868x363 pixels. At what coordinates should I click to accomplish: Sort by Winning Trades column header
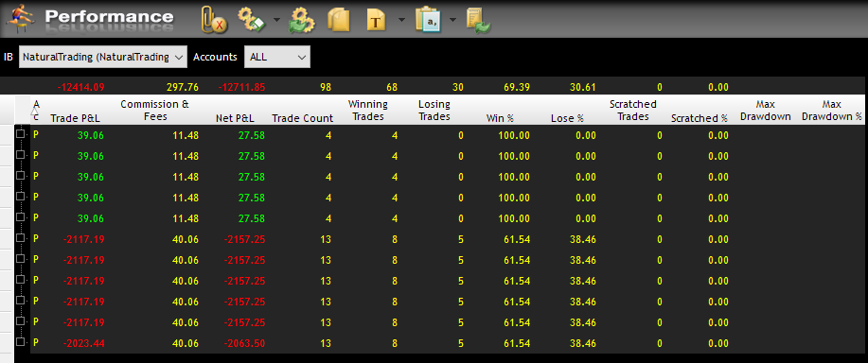[367, 110]
